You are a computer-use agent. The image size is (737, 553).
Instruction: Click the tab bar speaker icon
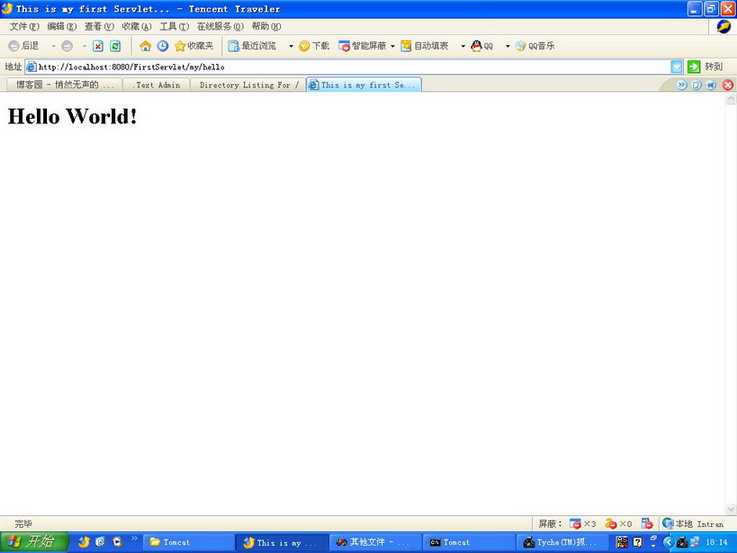click(712, 85)
